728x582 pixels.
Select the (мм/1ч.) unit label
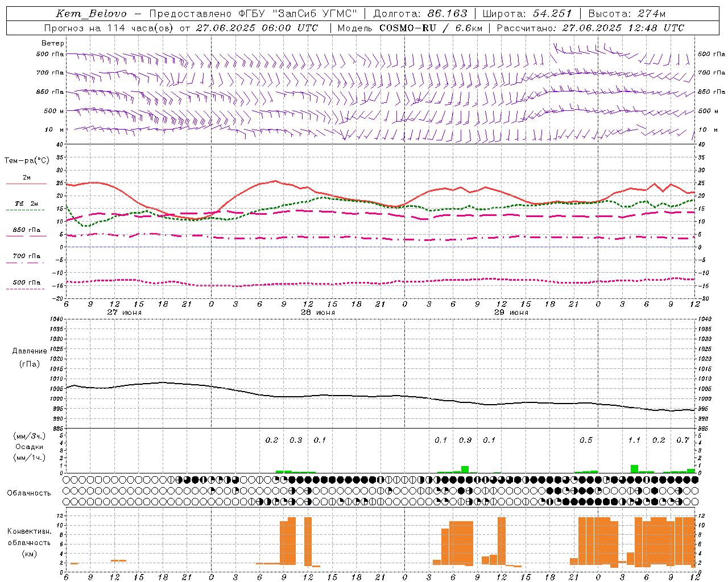coord(30,458)
